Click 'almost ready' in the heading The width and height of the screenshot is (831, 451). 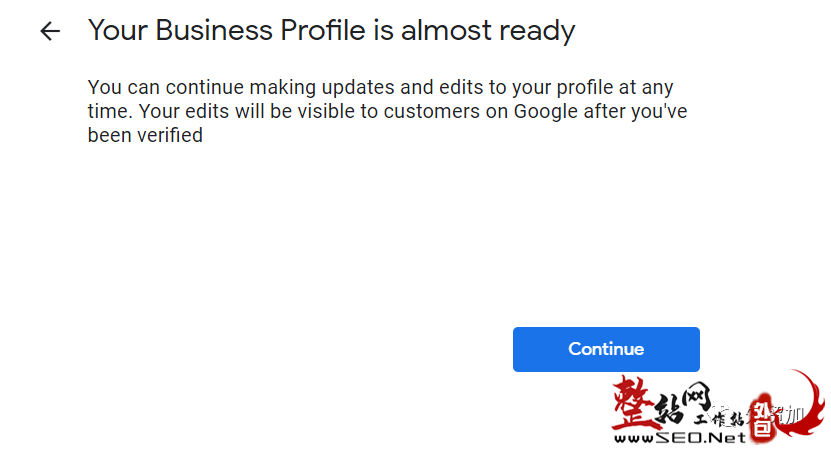point(488,31)
